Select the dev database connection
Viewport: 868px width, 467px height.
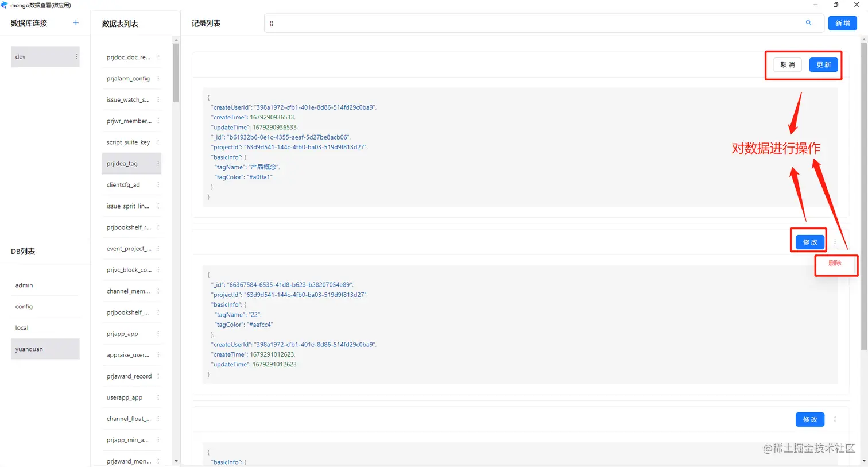[x=45, y=57]
